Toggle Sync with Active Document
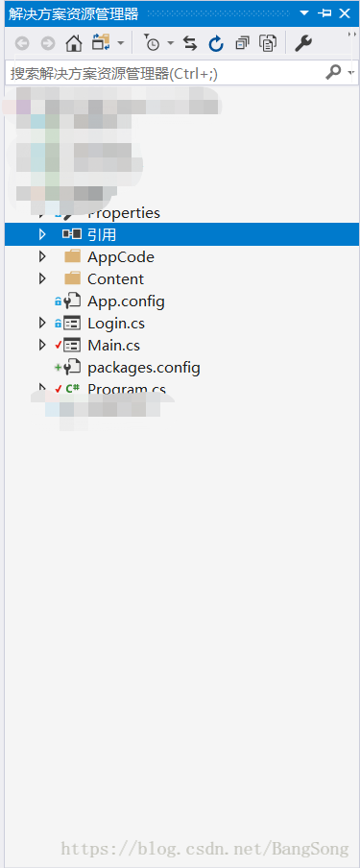The height and width of the screenshot is (868, 360). 190,43
